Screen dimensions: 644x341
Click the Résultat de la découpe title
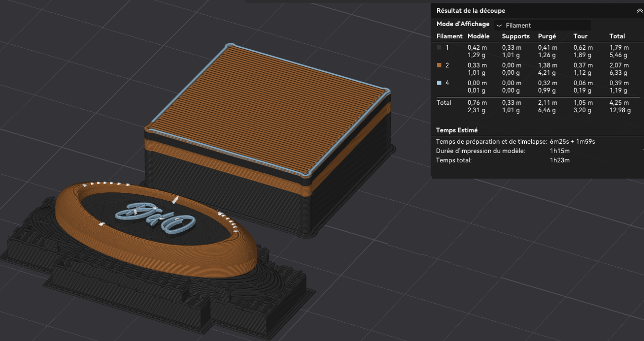click(471, 10)
